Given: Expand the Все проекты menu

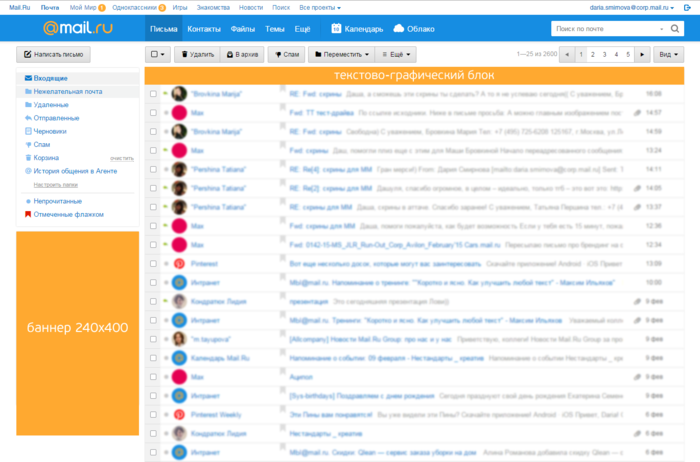Looking at the screenshot, I should tap(320, 8).
